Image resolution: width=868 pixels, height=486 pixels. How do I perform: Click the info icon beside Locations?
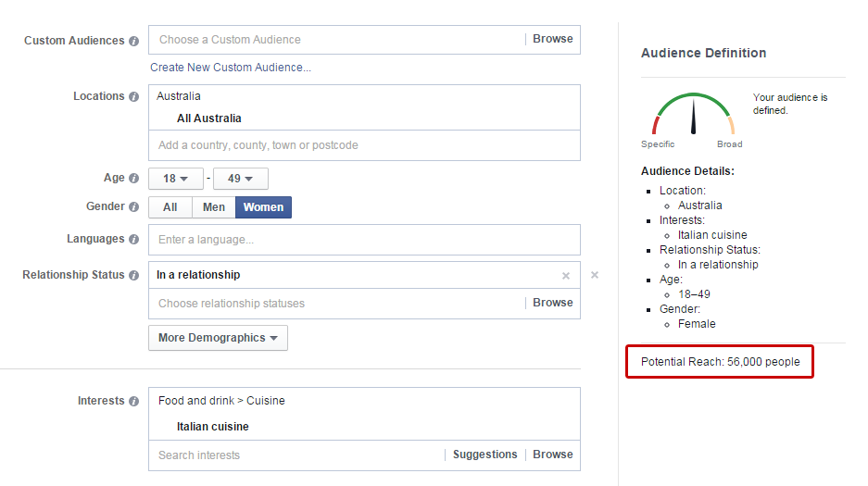[x=134, y=97]
